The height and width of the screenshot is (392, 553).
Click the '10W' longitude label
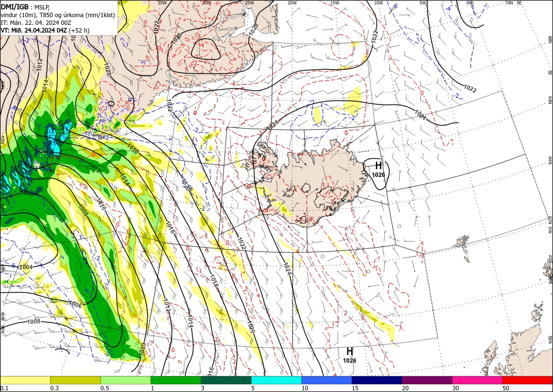pos(378,3)
